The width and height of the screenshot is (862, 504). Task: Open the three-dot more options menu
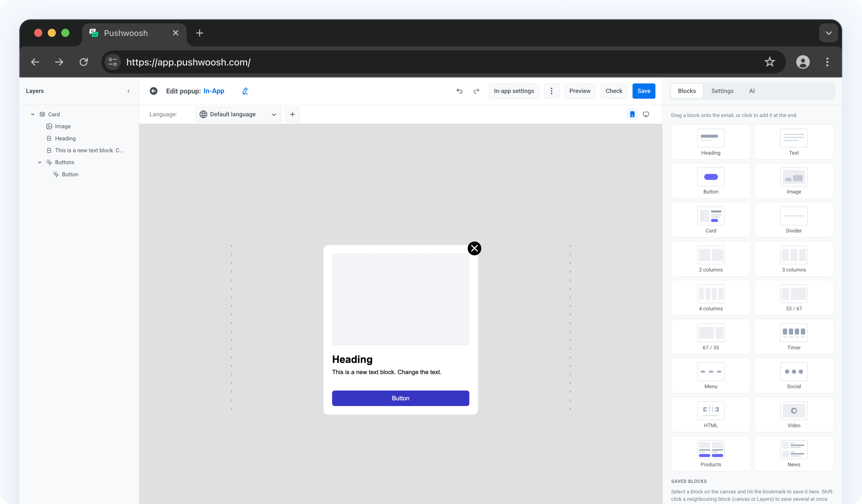[x=551, y=91]
